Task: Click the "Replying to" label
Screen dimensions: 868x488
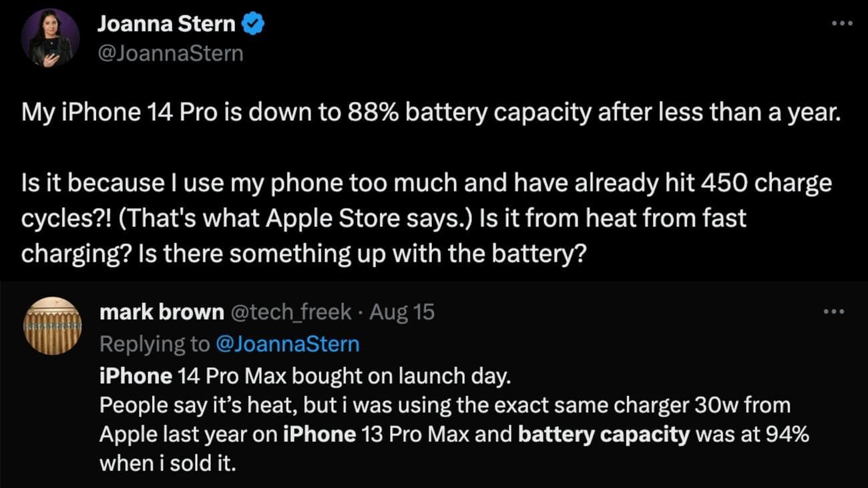Action: point(154,344)
